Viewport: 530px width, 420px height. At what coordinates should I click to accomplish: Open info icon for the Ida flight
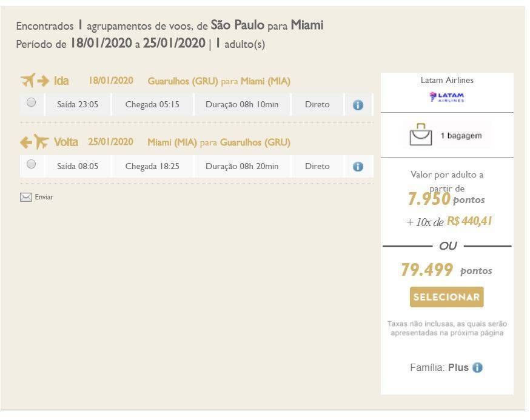[358, 105]
